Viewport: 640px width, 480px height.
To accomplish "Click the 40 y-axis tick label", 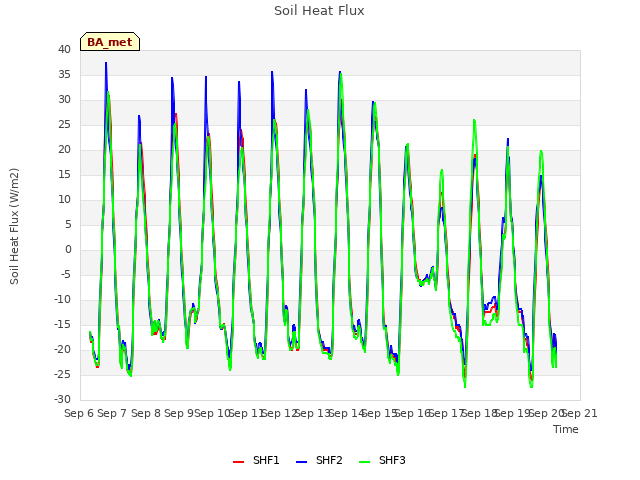I will [64, 49].
